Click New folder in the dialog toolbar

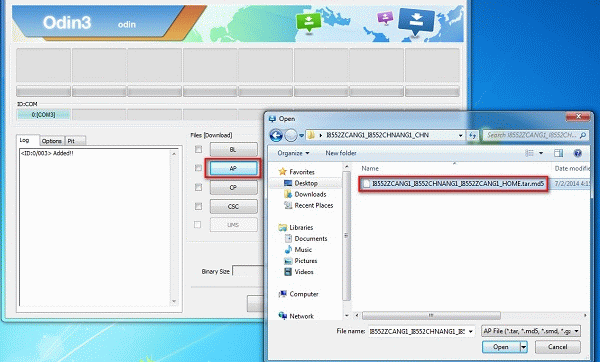[x=341, y=153]
